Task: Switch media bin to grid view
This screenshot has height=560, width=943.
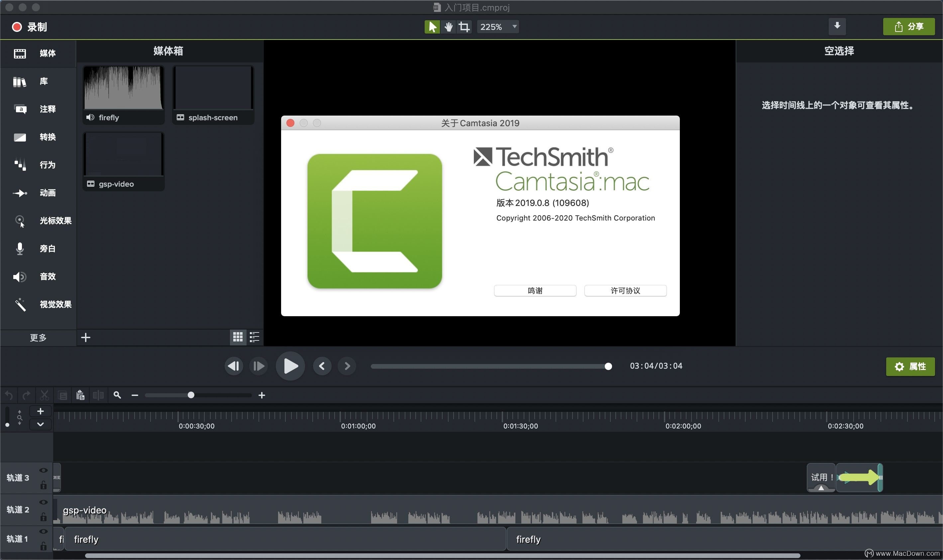Action: [x=238, y=337]
